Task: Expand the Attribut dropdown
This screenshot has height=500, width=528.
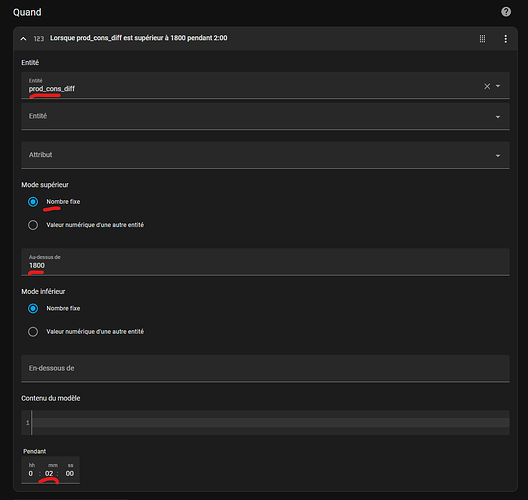Action: (265, 155)
